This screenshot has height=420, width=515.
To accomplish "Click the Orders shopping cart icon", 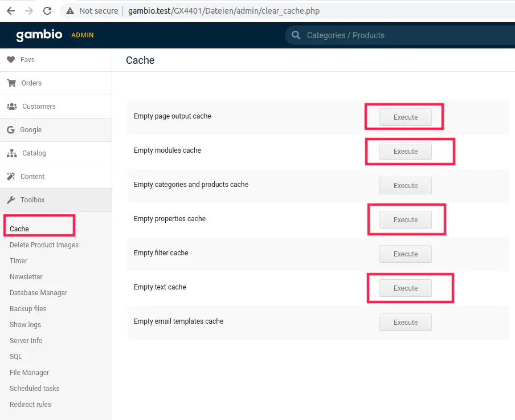I will click(11, 83).
